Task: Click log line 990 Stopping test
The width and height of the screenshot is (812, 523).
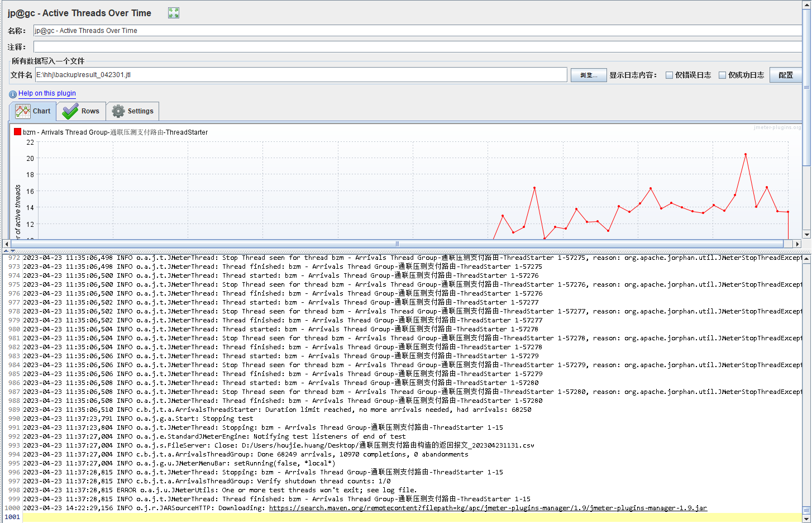Action: [138, 419]
